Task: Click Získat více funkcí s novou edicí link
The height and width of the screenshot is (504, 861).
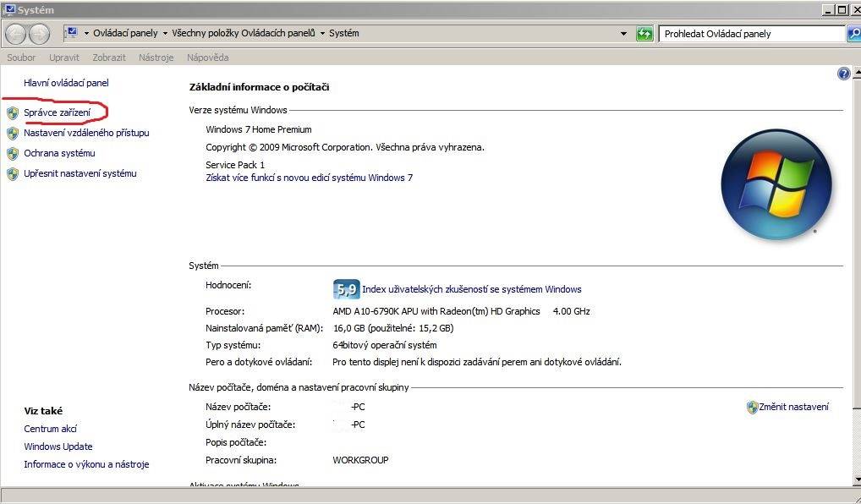Action: 310,178
